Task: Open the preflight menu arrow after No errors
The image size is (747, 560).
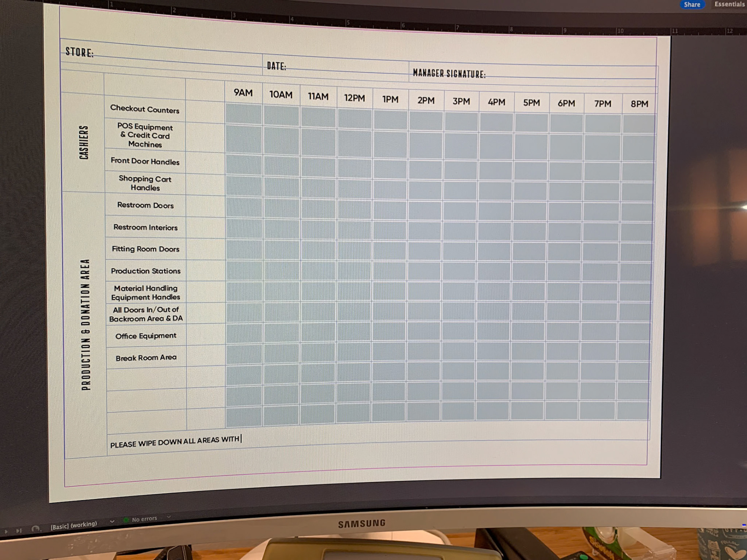Action: pos(168,517)
